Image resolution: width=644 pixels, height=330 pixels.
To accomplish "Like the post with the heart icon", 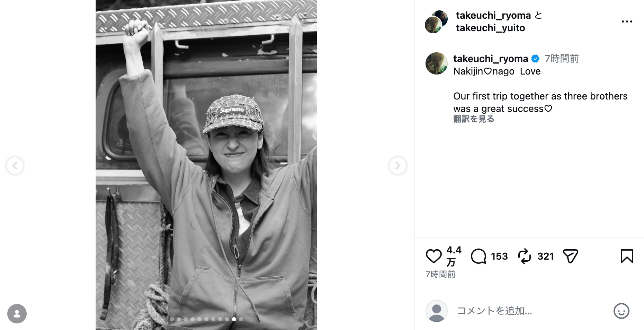I will (433, 257).
